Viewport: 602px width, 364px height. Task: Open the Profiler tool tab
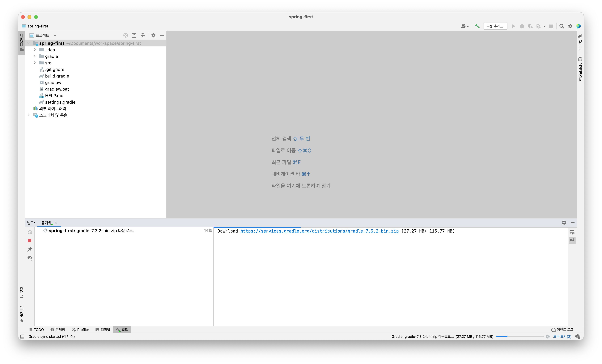pos(80,329)
